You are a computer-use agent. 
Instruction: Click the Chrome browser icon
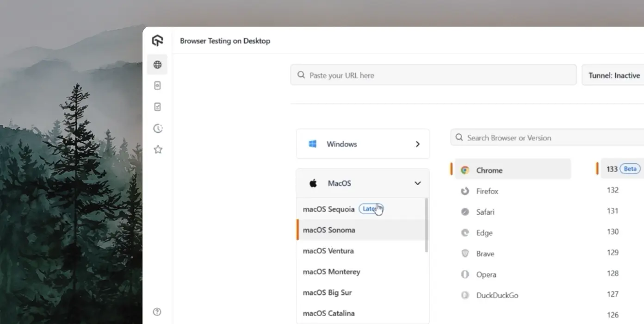pyautogui.click(x=465, y=170)
